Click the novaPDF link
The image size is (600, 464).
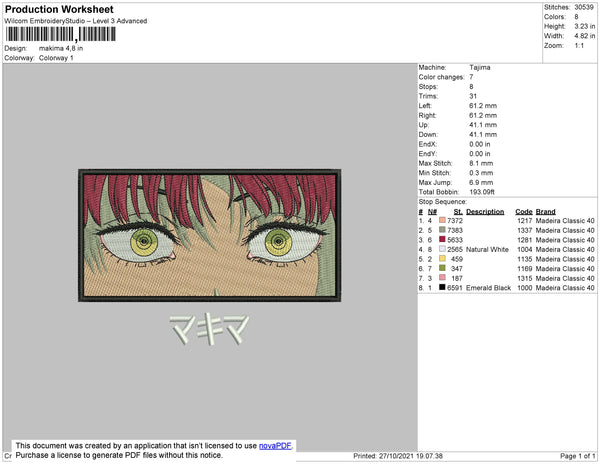(x=275, y=446)
